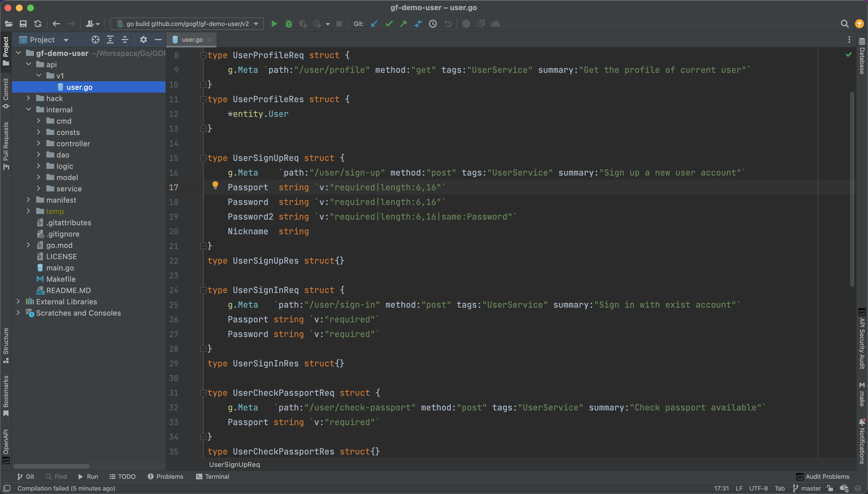
Task: Open the run configuration dropdown
Action: coord(187,24)
